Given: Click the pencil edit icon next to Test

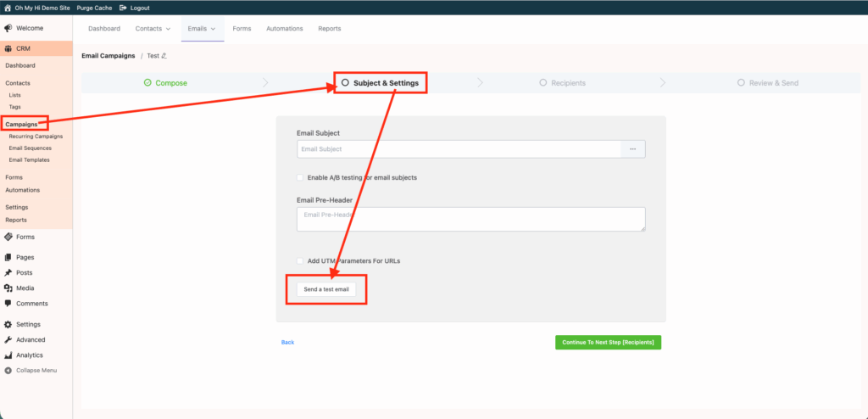Looking at the screenshot, I should (164, 56).
